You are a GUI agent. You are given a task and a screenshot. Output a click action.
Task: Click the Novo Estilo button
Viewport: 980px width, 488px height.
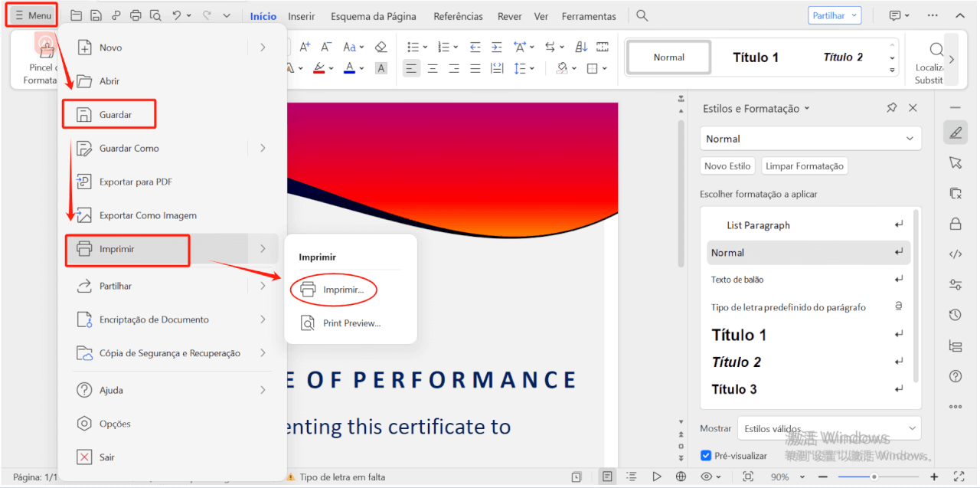727,166
